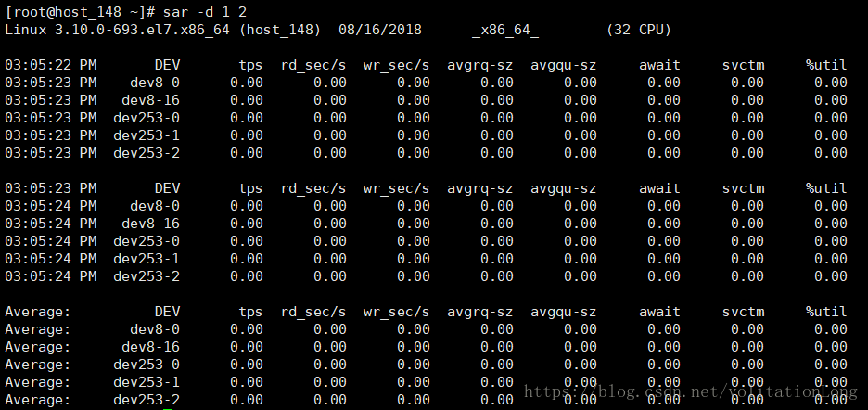Click 'DEV' header in the 03:05:22 PM row
The image size is (868, 410).
(x=167, y=65)
